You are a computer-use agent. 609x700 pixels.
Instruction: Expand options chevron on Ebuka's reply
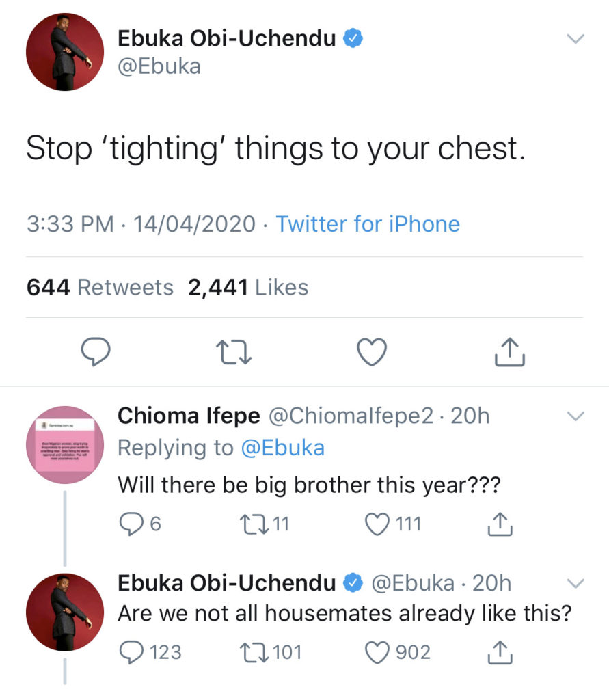[576, 583]
